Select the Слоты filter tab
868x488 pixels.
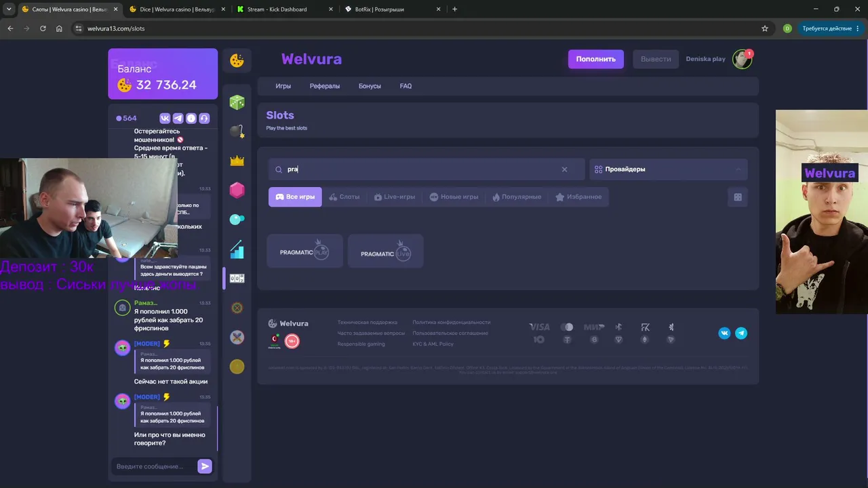(344, 197)
